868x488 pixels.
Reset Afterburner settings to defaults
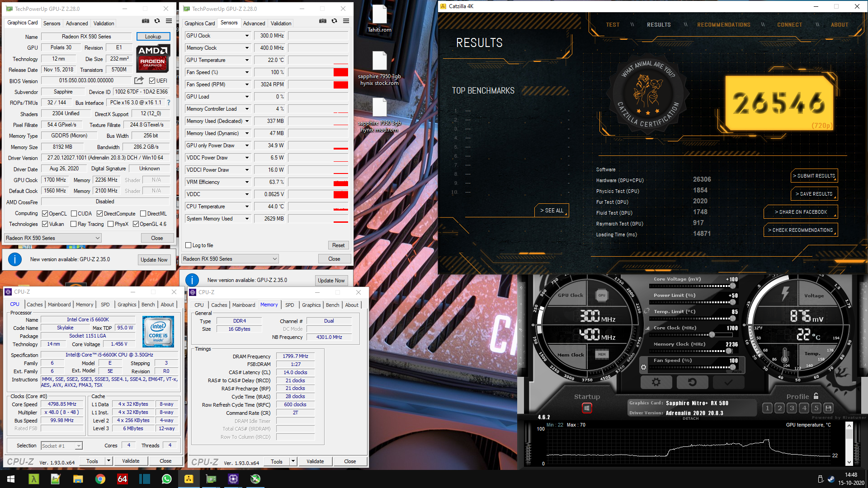[x=692, y=382]
